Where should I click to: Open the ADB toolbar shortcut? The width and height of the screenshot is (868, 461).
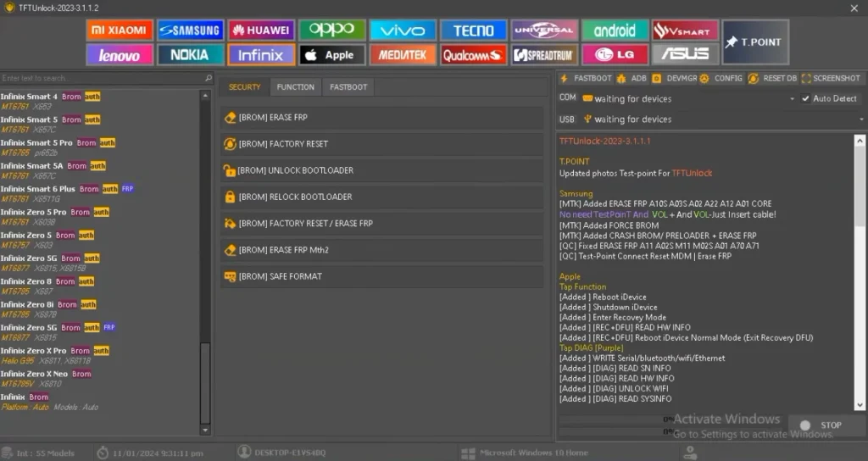coord(632,79)
